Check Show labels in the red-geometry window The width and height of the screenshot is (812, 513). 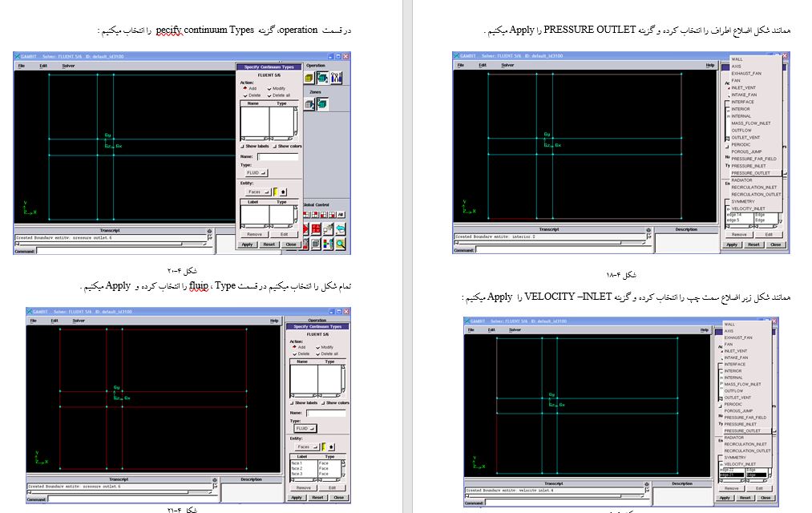291,402
